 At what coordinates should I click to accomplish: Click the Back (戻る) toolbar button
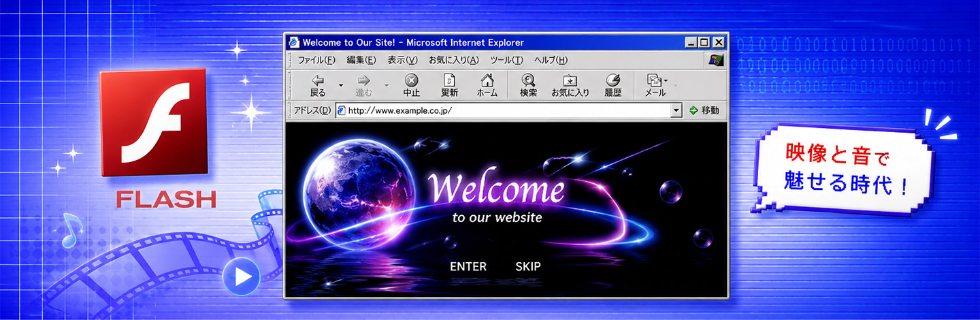point(318,85)
